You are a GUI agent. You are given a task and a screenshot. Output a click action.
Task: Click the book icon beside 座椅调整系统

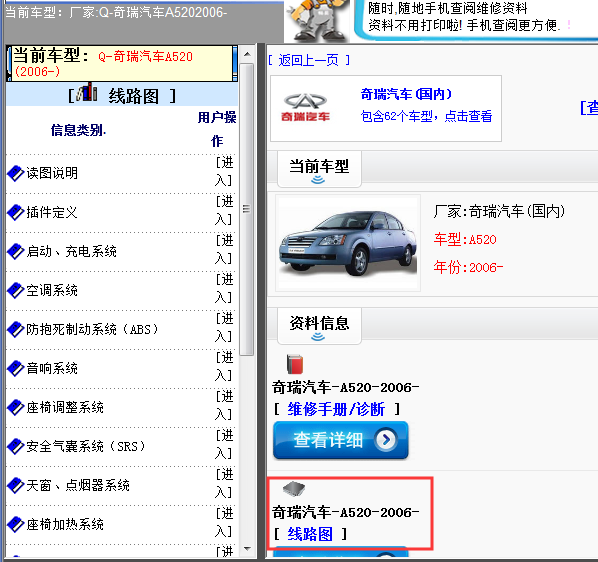point(16,408)
